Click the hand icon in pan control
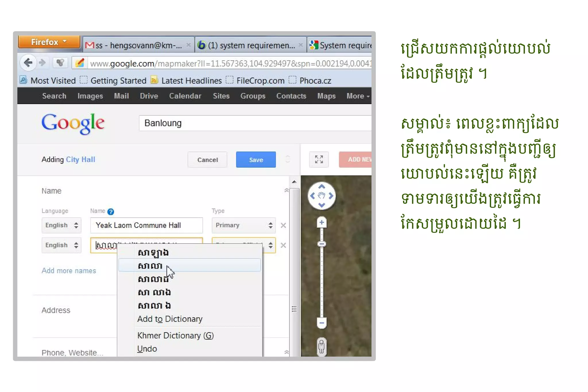The width and height of the screenshot is (588, 392). (x=322, y=196)
